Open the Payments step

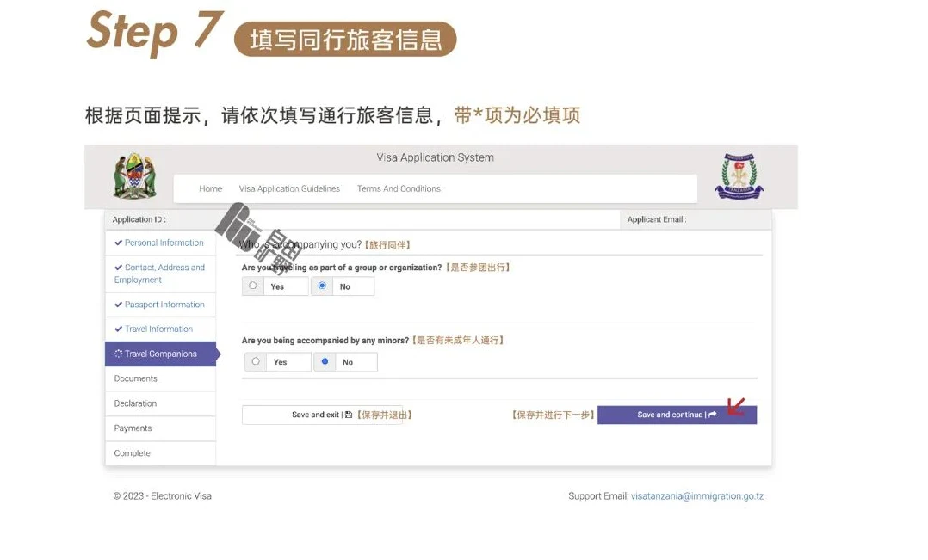160,428
